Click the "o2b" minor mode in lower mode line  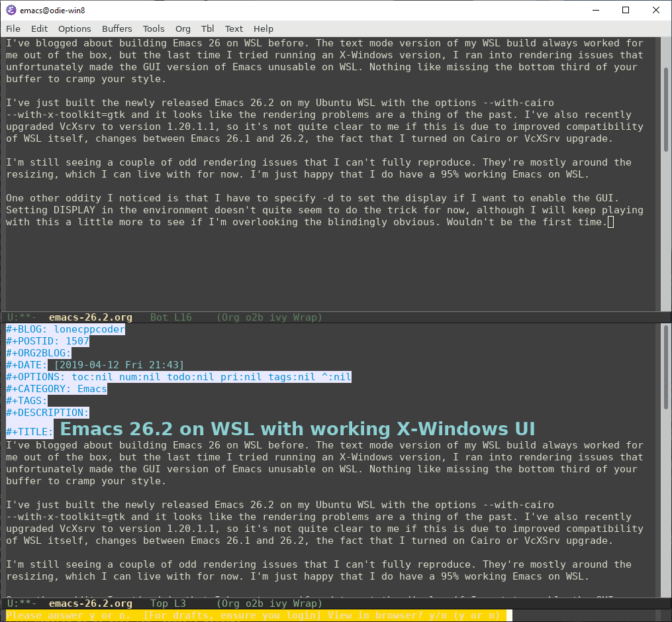(x=254, y=603)
